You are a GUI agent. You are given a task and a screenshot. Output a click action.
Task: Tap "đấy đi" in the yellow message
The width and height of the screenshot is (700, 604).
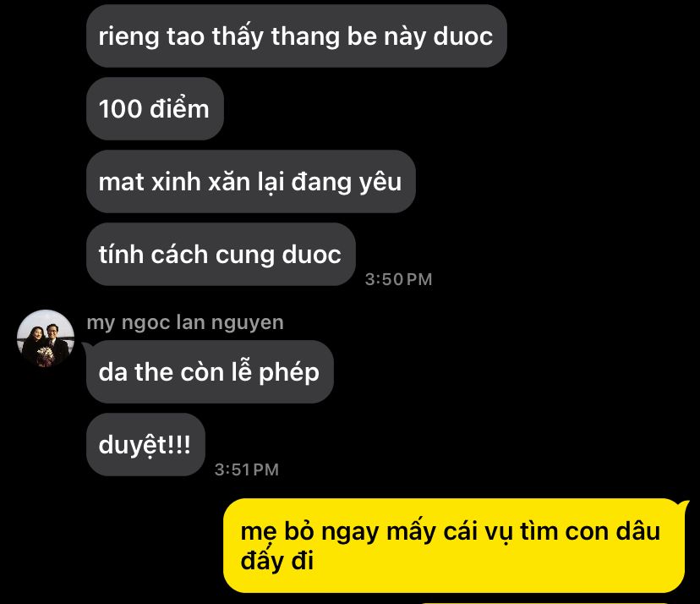(x=277, y=561)
